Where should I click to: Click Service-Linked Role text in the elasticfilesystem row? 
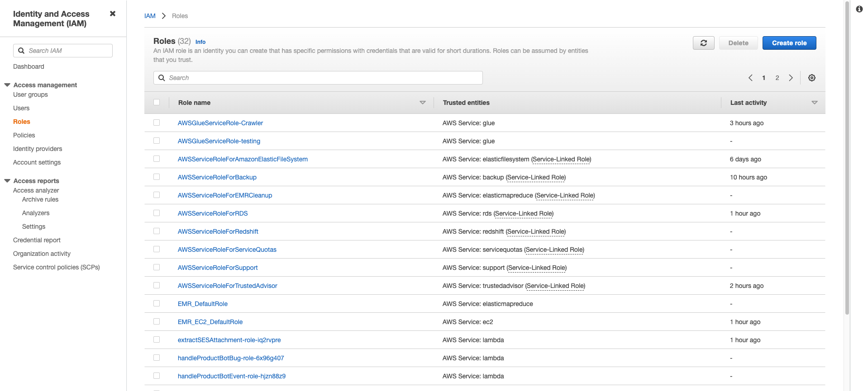(x=561, y=159)
